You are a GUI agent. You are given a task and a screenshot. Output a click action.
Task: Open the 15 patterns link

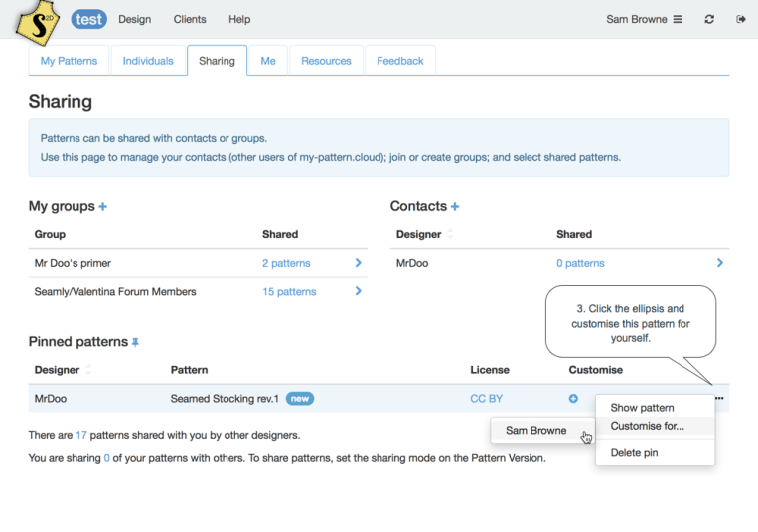pyautogui.click(x=289, y=291)
